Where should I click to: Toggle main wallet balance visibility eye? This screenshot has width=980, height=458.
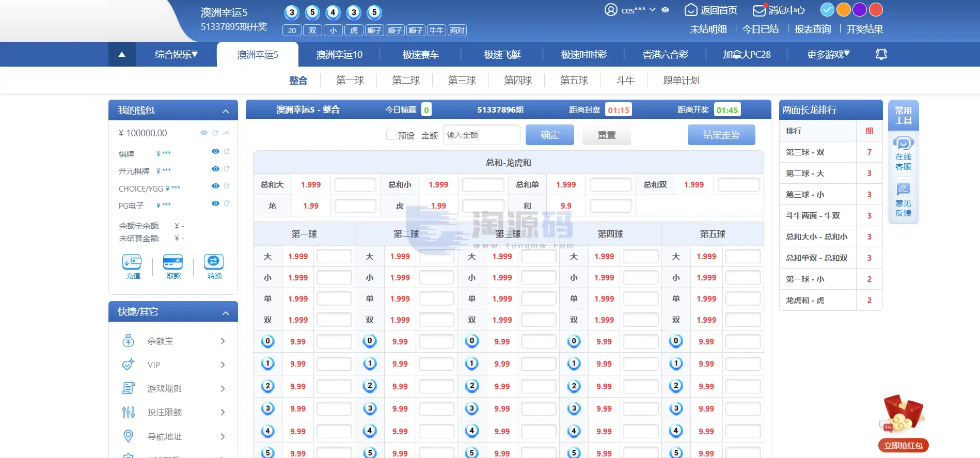pyautogui.click(x=204, y=133)
